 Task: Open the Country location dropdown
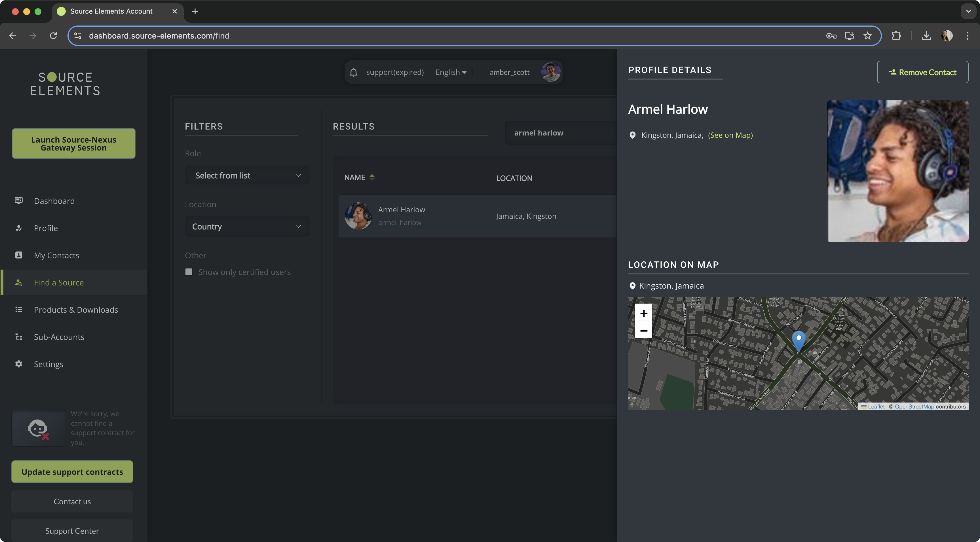(247, 227)
